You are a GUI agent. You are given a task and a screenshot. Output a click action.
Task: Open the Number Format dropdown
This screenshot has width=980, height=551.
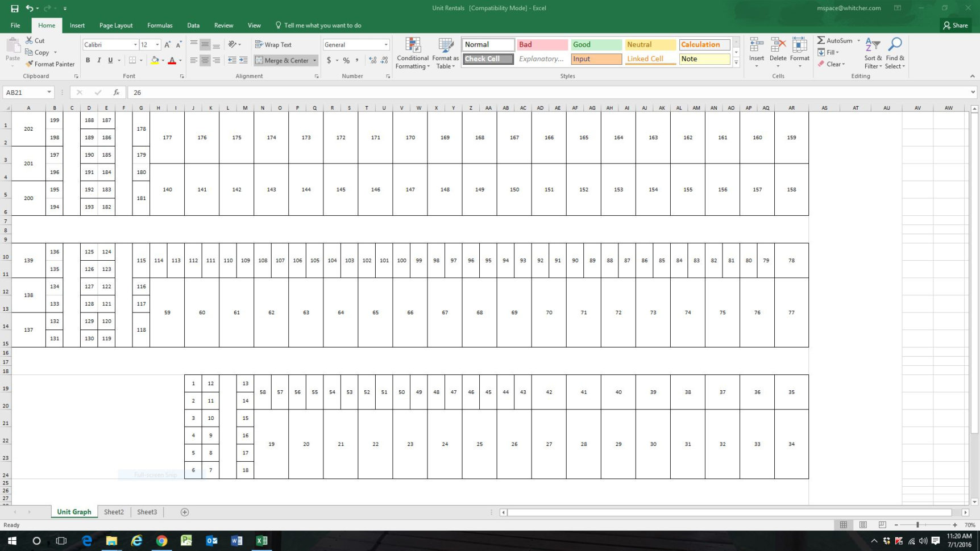[385, 44]
